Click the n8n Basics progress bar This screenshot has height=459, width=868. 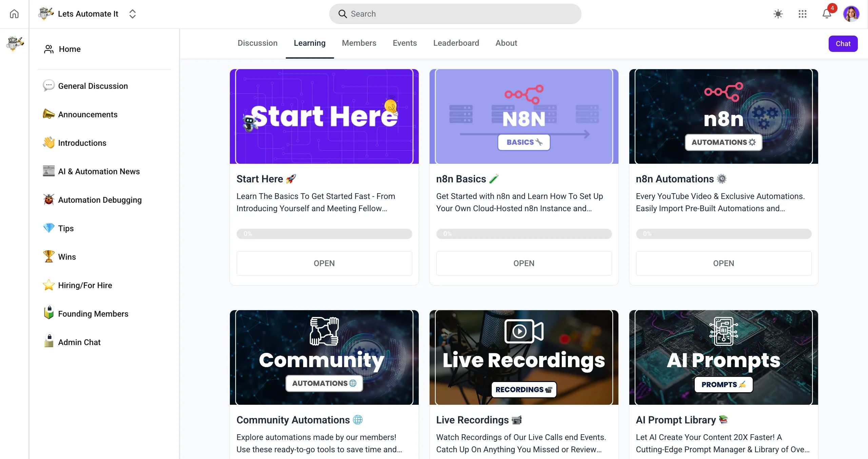pos(524,234)
